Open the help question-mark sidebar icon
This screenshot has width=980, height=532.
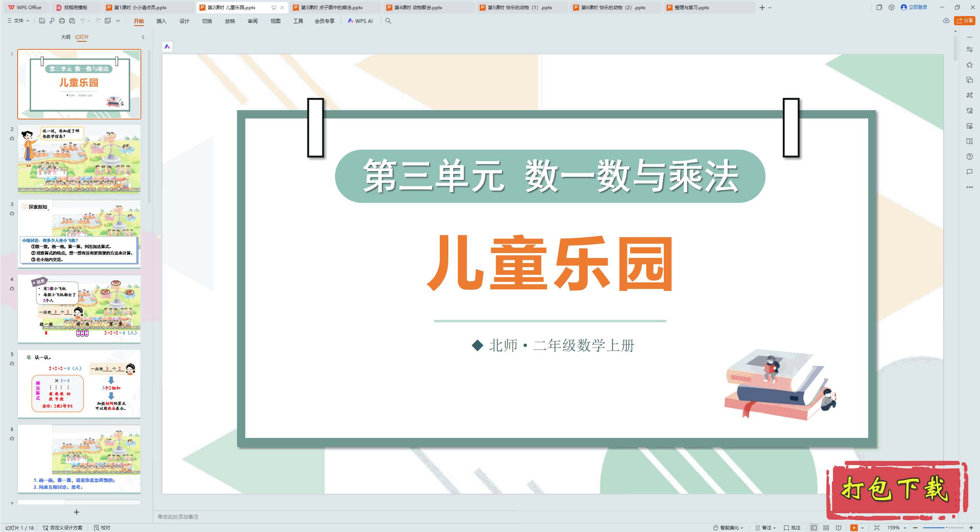point(969,157)
